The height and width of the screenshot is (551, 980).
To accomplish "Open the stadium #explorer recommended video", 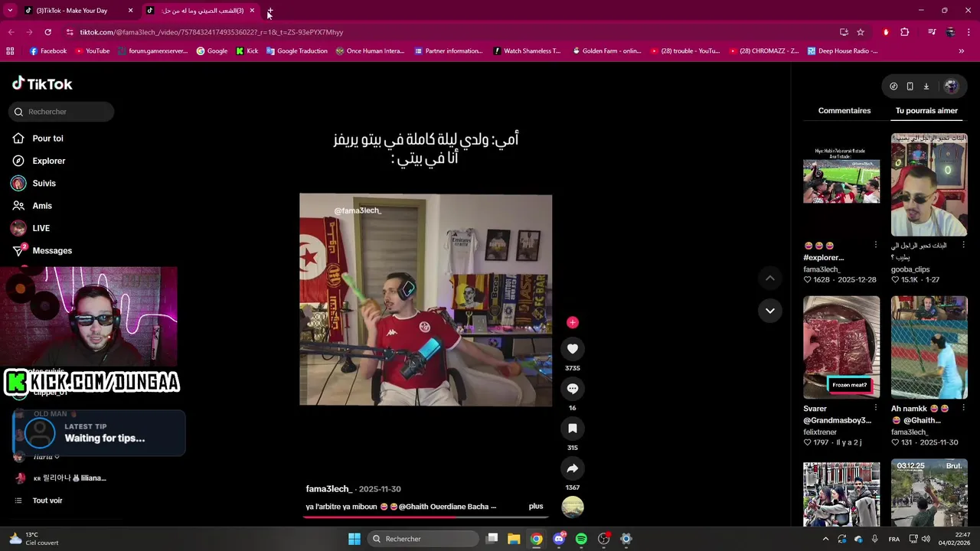I will tap(841, 185).
